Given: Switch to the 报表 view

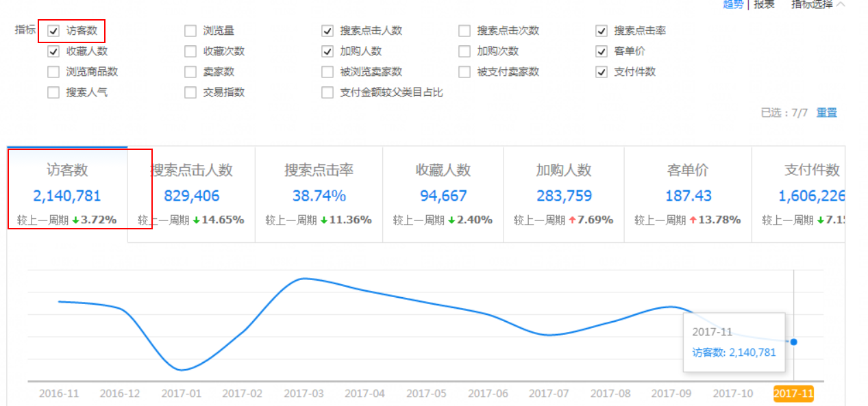Looking at the screenshot, I should pyautogui.click(x=764, y=4).
